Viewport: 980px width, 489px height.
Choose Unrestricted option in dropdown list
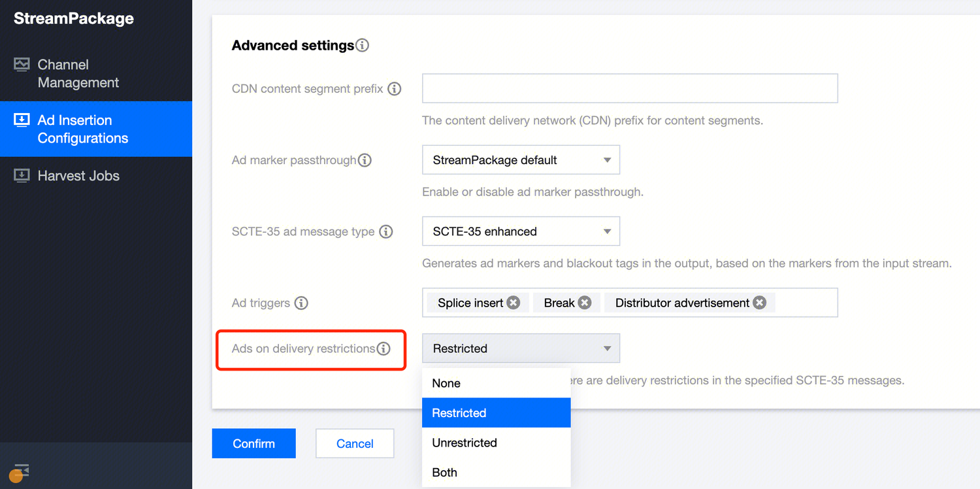[x=465, y=443]
